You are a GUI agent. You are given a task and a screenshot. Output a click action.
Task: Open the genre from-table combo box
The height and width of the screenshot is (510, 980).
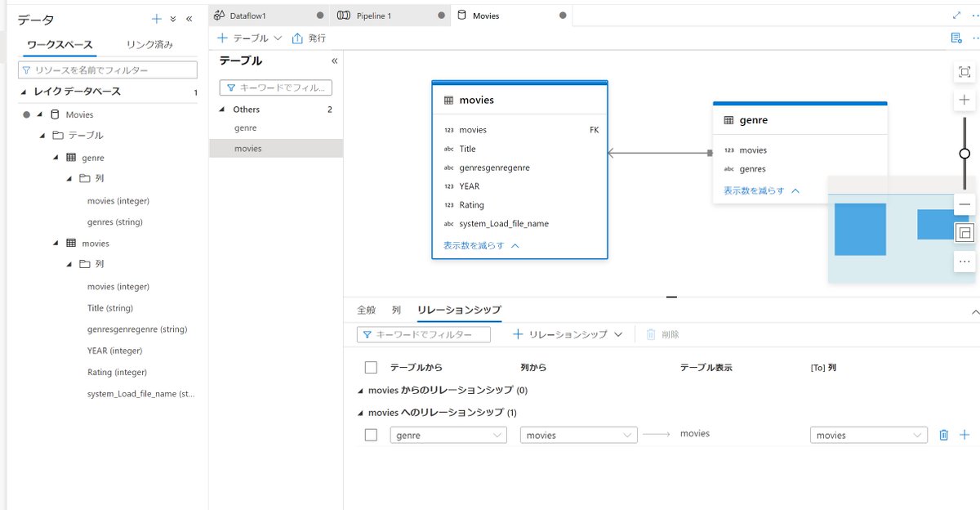[448, 435]
